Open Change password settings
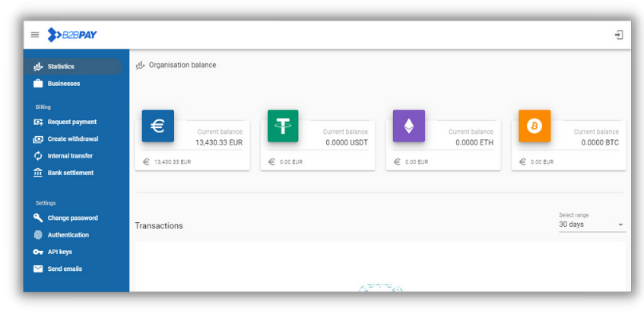The height and width of the screenshot is (312, 644). [x=72, y=218]
